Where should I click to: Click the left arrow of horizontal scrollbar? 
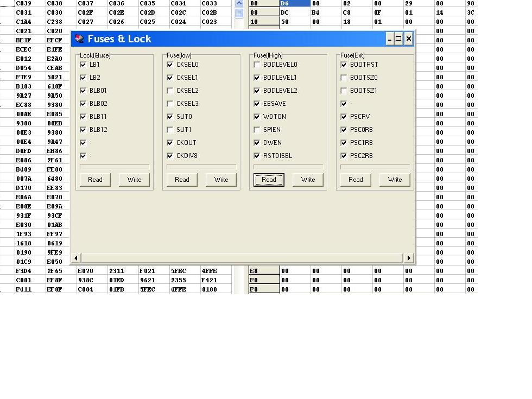coord(77,258)
